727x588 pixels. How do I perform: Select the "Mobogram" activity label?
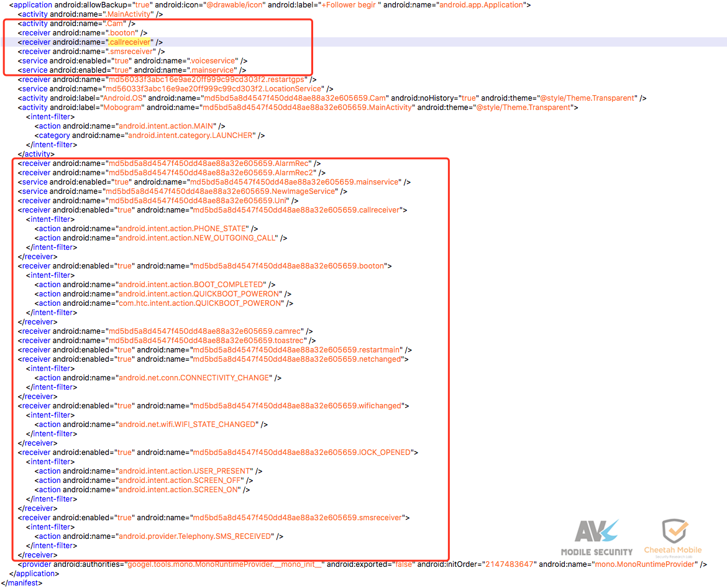[123, 107]
